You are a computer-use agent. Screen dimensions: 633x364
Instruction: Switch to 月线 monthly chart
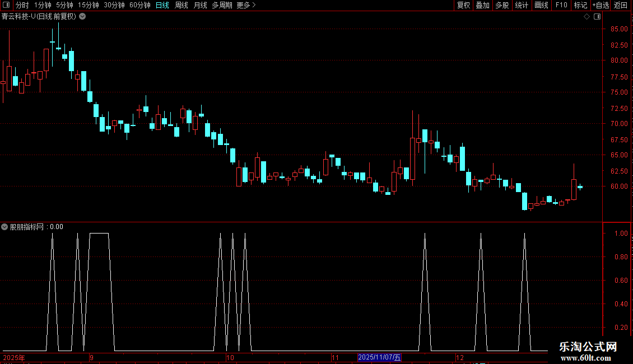(x=200, y=5)
